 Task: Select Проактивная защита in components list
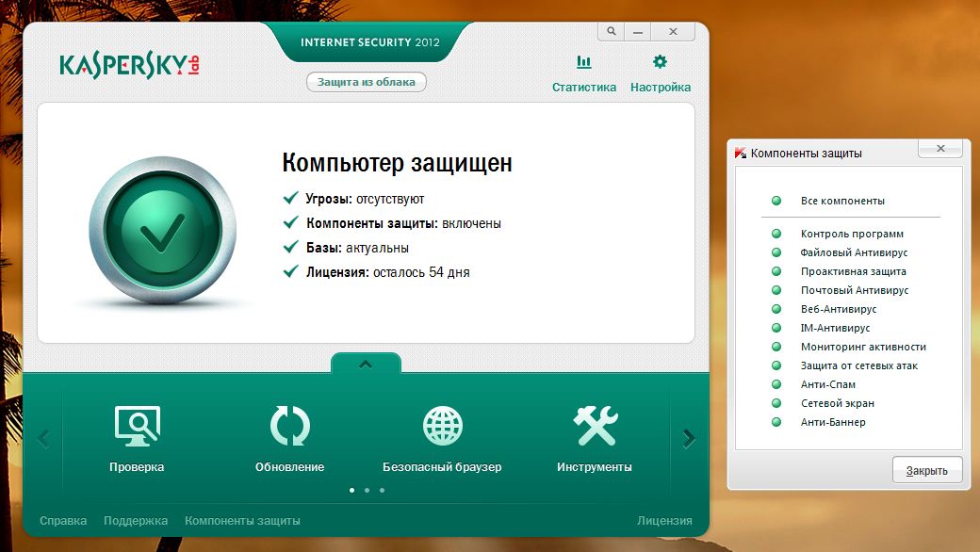(x=853, y=271)
